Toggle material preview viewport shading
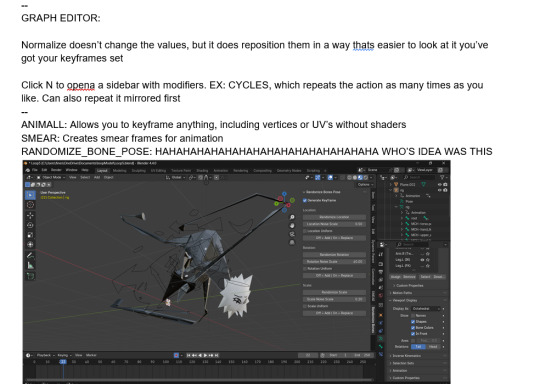The width and height of the screenshot is (540, 384). [x=360, y=177]
